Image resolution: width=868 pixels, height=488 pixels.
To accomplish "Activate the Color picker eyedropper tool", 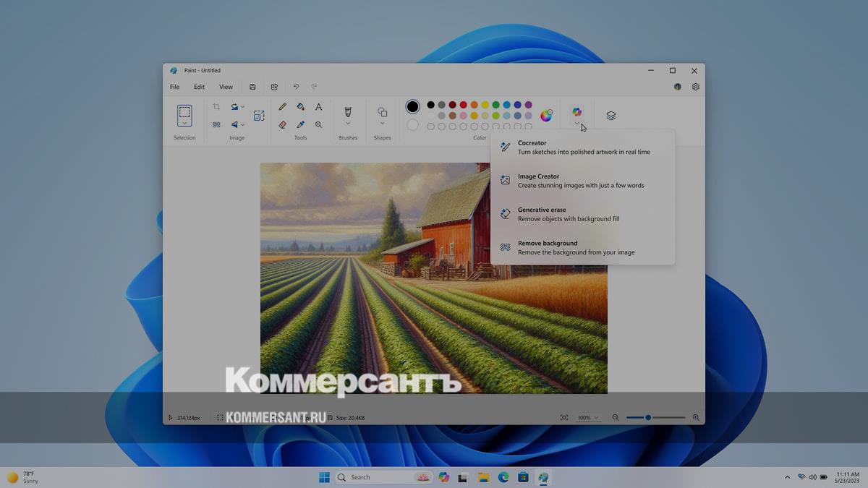I will point(300,124).
